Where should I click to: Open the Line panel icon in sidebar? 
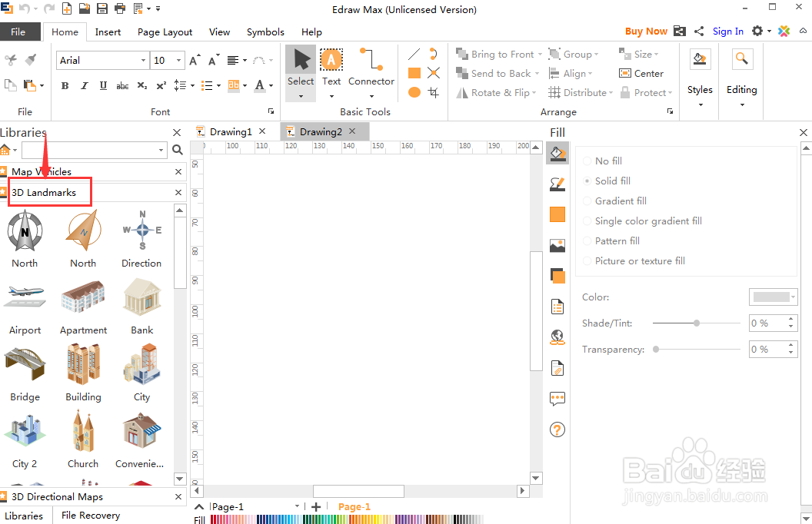pyautogui.click(x=557, y=184)
